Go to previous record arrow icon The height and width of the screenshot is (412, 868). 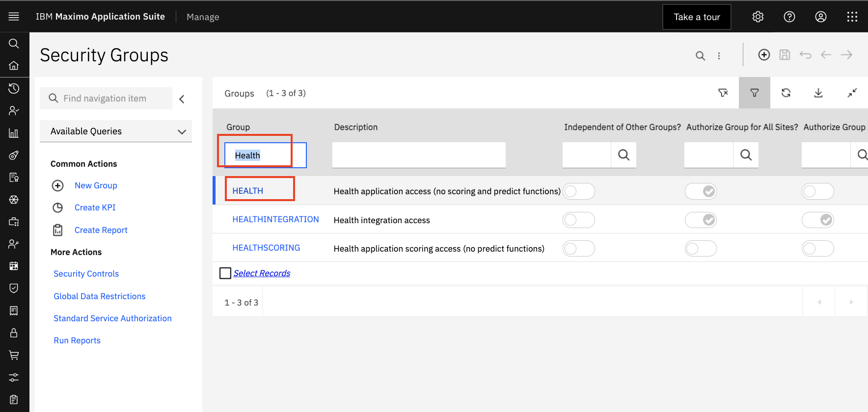(x=826, y=54)
